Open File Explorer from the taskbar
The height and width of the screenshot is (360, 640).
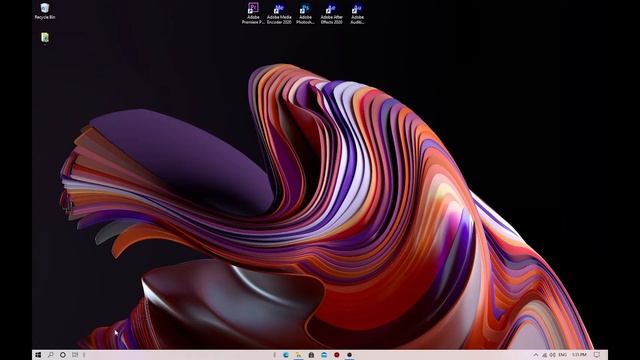pyautogui.click(x=299, y=355)
